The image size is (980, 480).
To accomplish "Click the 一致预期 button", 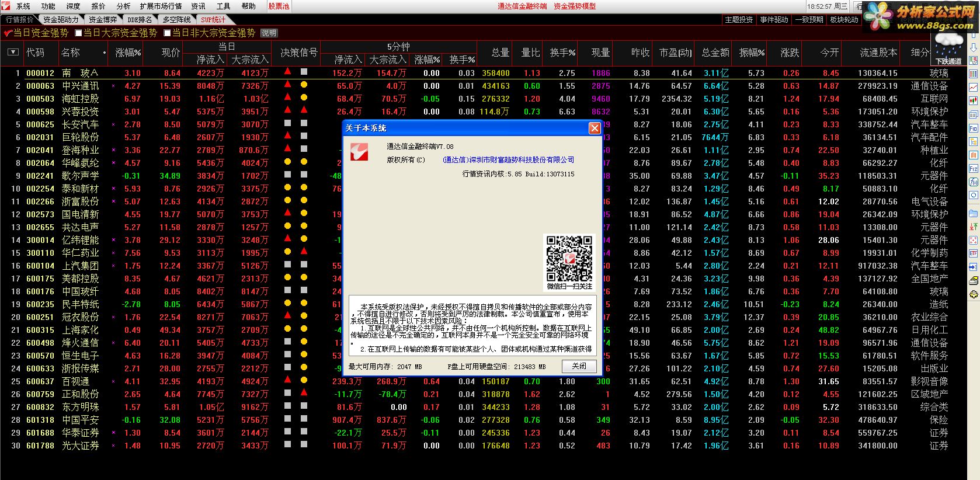I will pyautogui.click(x=809, y=20).
